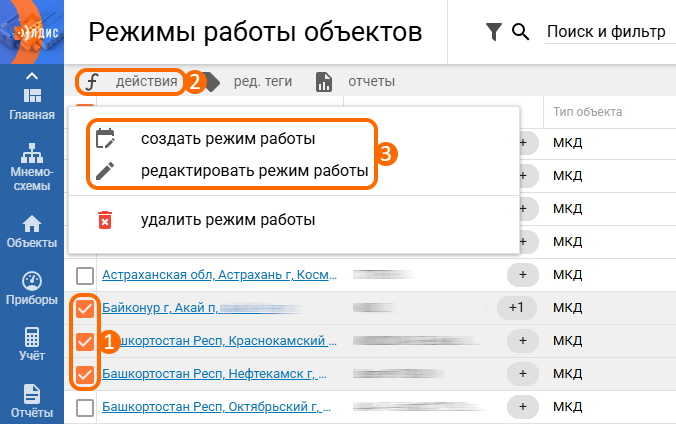Image resolution: width=676 pixels, height=424 pixels.
Task: Open the Астраханская обл, Астрахань г link
Action: pyautogui.click(x=219, y=275)
